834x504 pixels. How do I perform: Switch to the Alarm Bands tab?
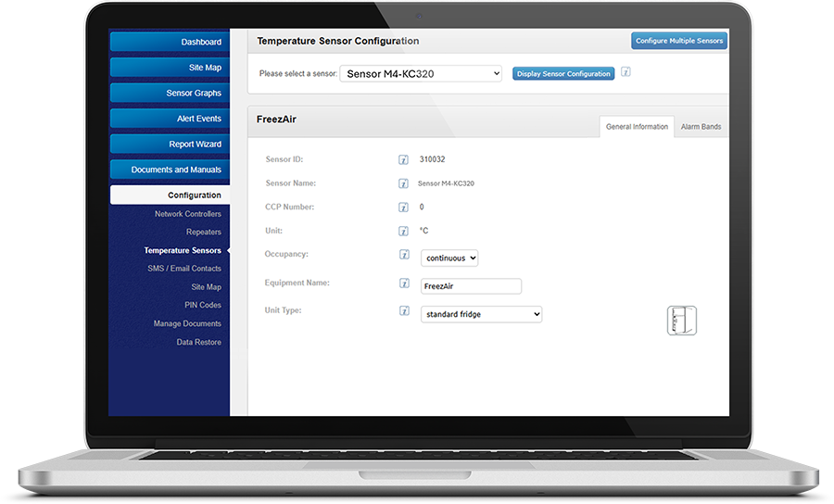[x=701, y=127]
